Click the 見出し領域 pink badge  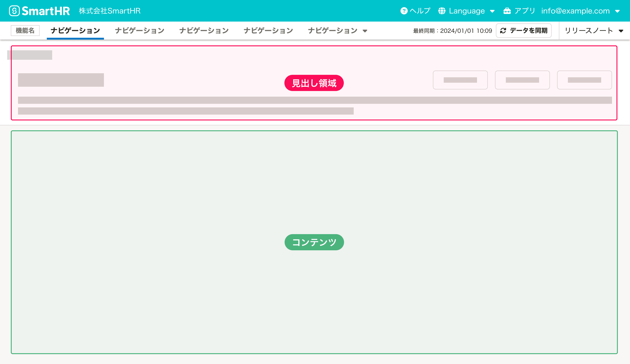314,83
